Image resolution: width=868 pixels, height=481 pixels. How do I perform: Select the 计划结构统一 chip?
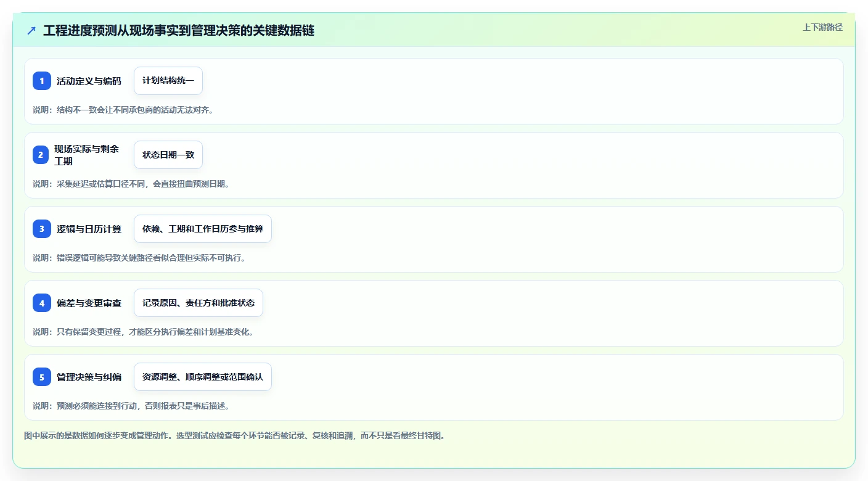168,81
